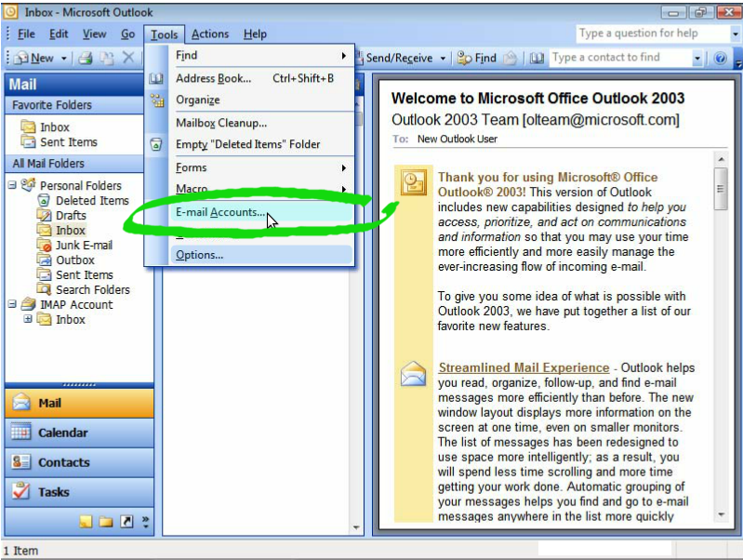Open Sent Items under Personal Folders
This screenshot has width=743, height=560.
tap(85, 275)
